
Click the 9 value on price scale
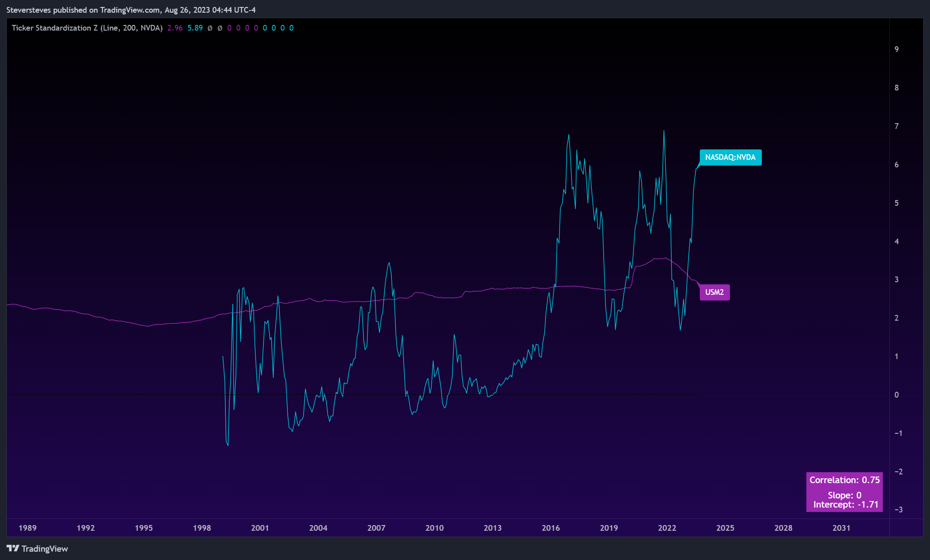(896, 49)
